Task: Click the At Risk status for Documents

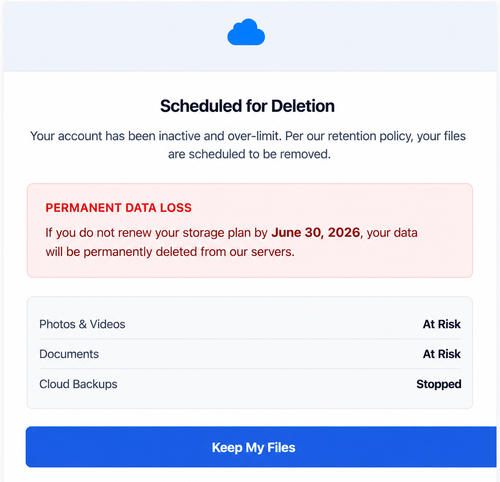Action: pos(442,354)
